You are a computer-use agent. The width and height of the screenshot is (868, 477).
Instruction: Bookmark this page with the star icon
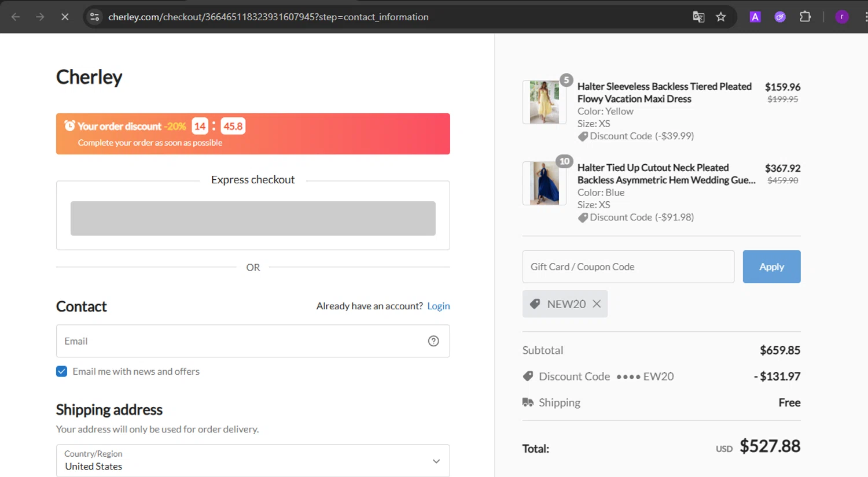(x=721, y=17)
